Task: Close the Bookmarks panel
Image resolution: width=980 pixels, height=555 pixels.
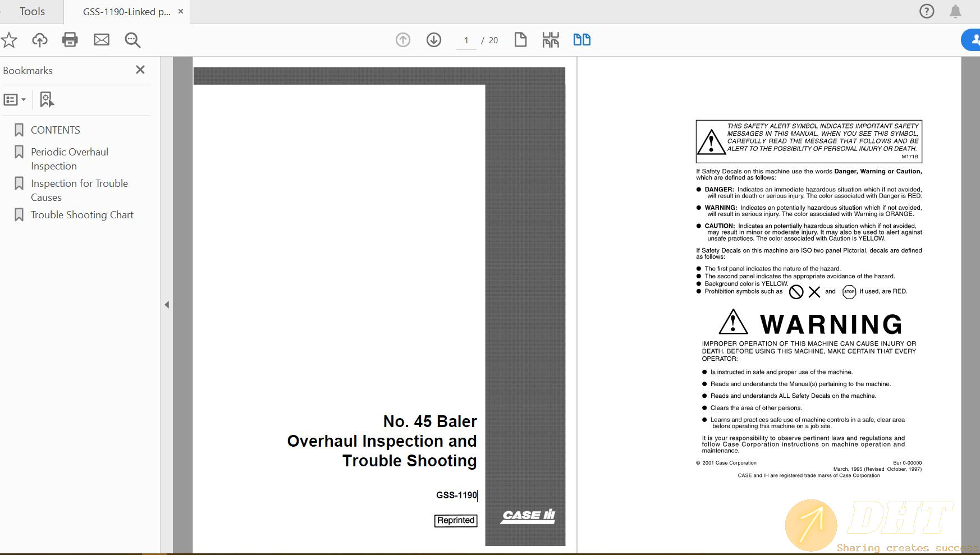Action: 140,70
